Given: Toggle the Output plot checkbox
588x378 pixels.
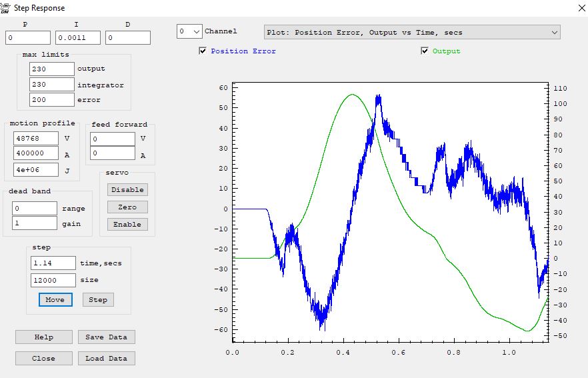Looking at the screenshot, I should tap(425, 51).
